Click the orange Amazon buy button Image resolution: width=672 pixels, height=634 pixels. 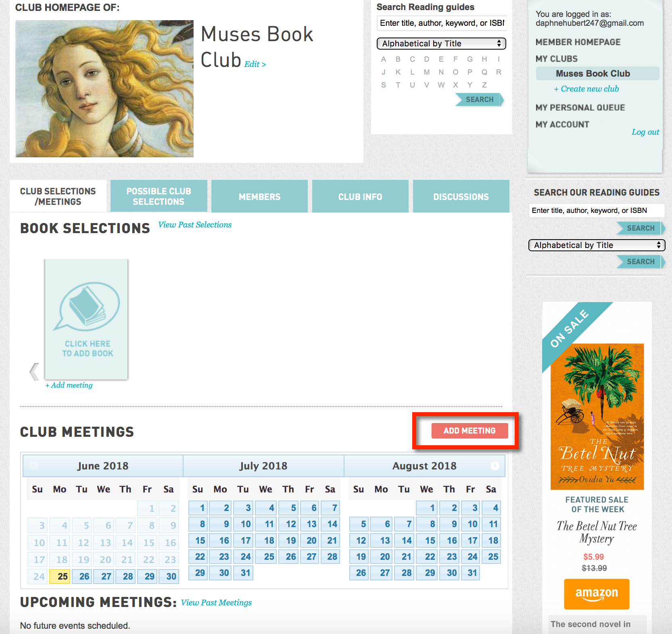(596, 594)
